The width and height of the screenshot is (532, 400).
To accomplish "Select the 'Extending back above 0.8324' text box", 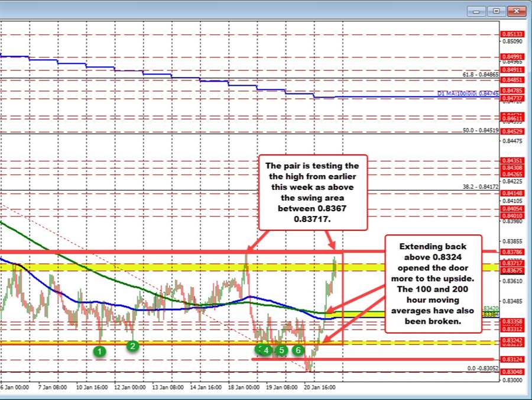I will pyautogui.click(x=433, y=283).
